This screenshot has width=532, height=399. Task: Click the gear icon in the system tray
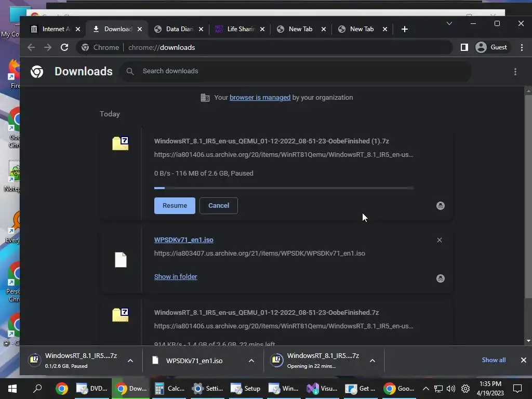coord(465,389)
